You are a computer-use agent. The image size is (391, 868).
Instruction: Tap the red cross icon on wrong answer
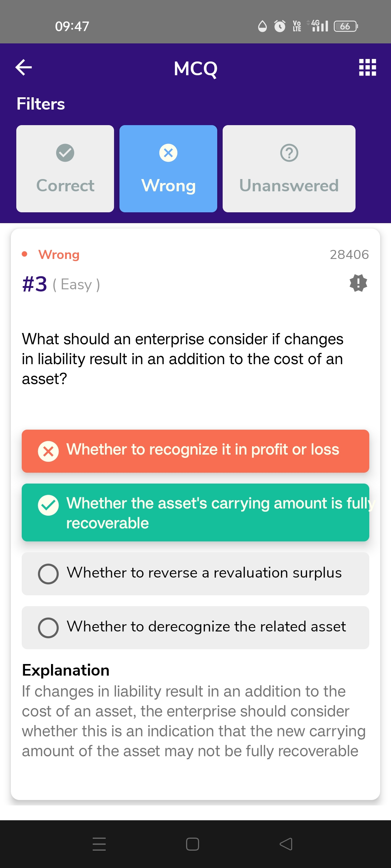(x=48, y=451)
